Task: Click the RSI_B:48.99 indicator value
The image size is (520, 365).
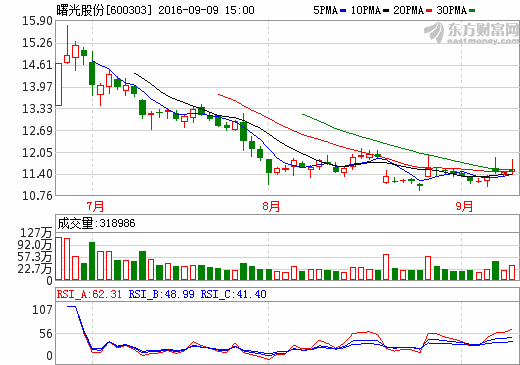Action: [161, 294]
